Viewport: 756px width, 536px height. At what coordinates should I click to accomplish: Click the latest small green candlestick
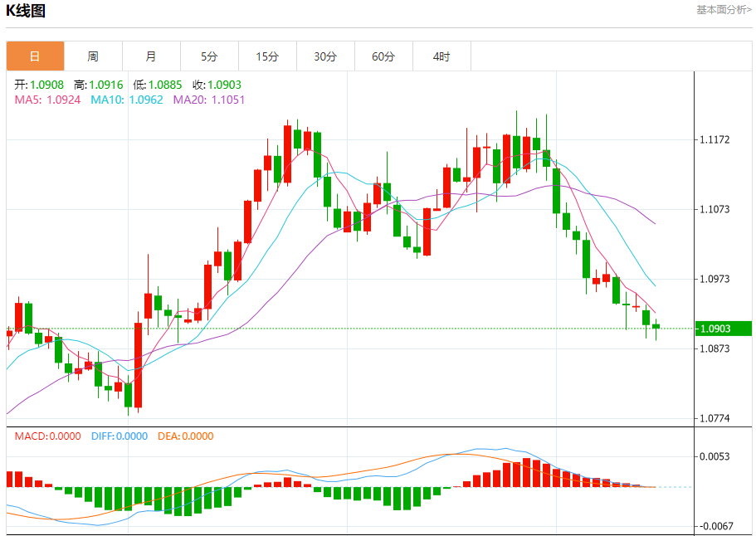[x=656, y=326]
